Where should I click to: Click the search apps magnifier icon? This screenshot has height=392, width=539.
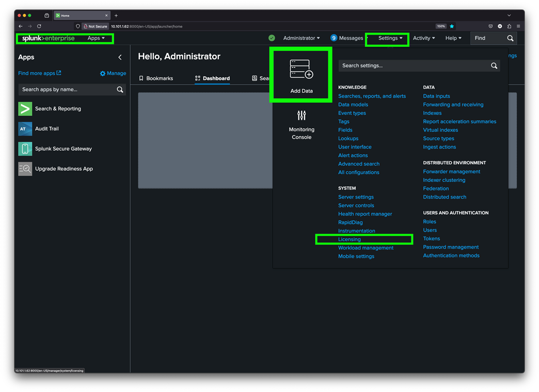[120, 90]
